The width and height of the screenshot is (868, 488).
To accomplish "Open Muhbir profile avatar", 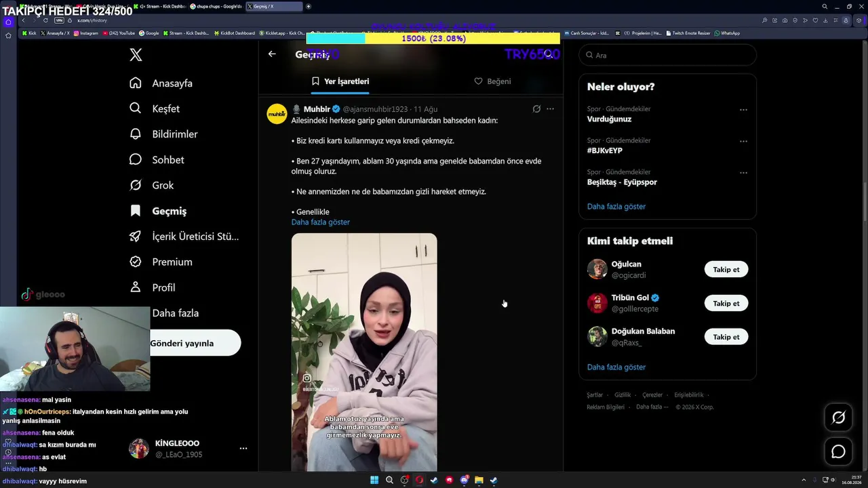I will (277, 114).
